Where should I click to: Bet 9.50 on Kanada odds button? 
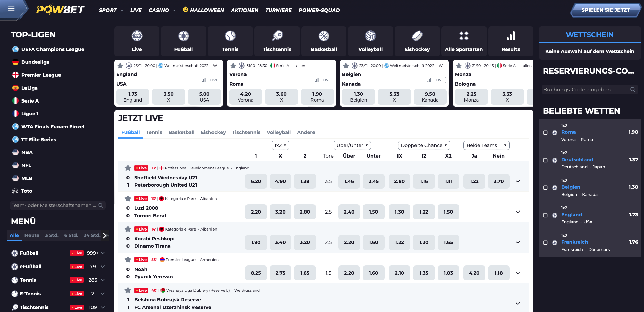point(430,97)
